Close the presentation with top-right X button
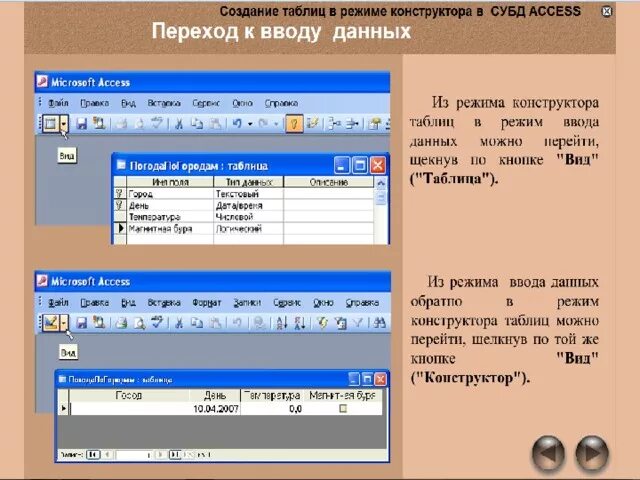This screenshot has width=640, height=480. 607,11
